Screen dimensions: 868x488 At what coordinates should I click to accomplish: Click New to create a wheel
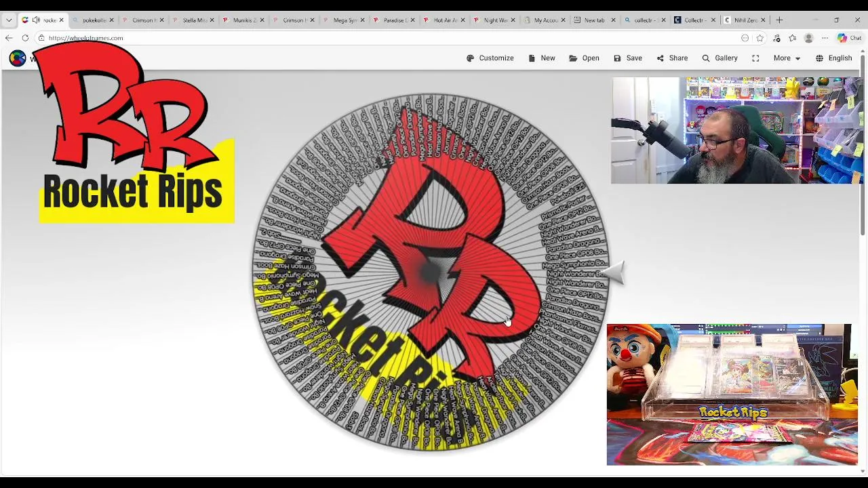tap(542, 58)
